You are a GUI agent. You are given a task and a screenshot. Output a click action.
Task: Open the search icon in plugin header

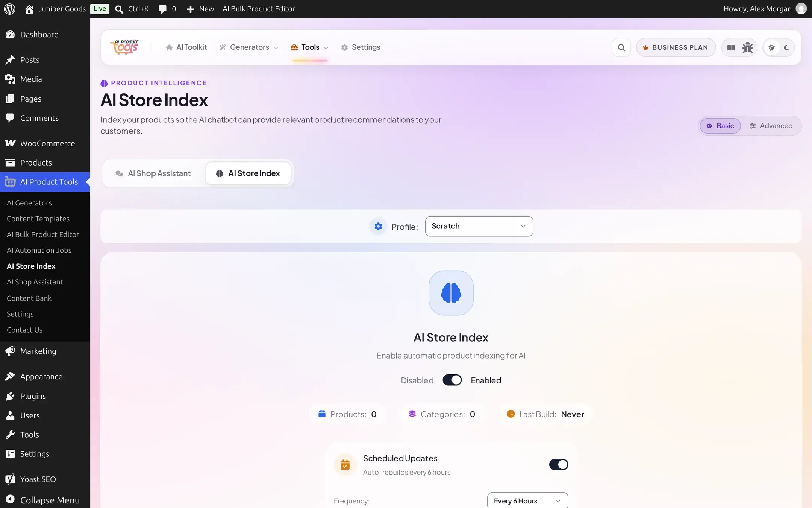pyautogui.click(x=621, y=47)
